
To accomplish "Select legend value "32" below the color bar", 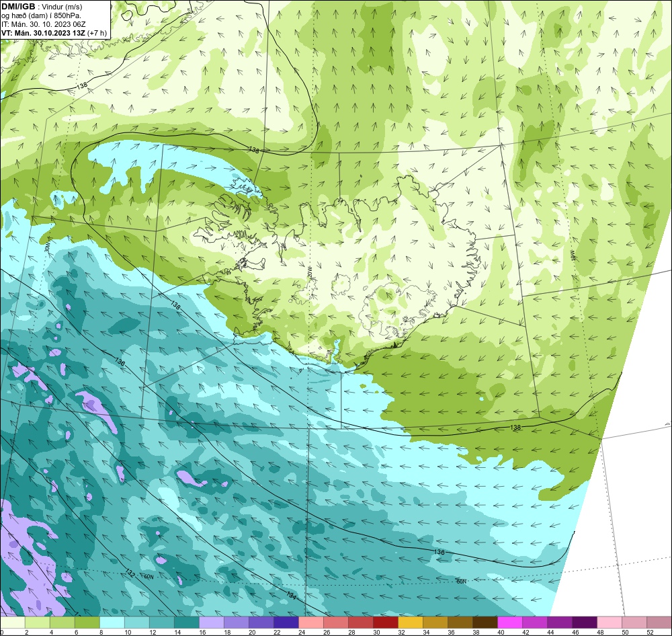I will coord(401,632).
